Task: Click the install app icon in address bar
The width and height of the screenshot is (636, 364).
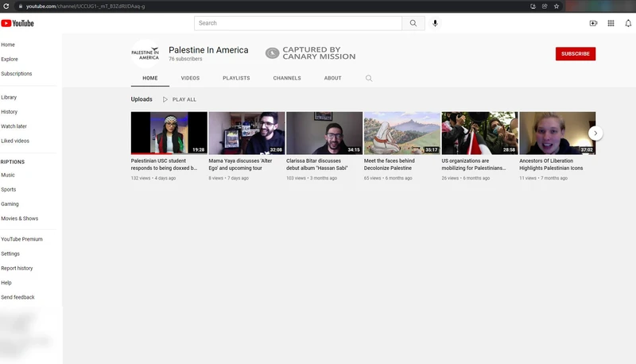Action: pos(533,6)
